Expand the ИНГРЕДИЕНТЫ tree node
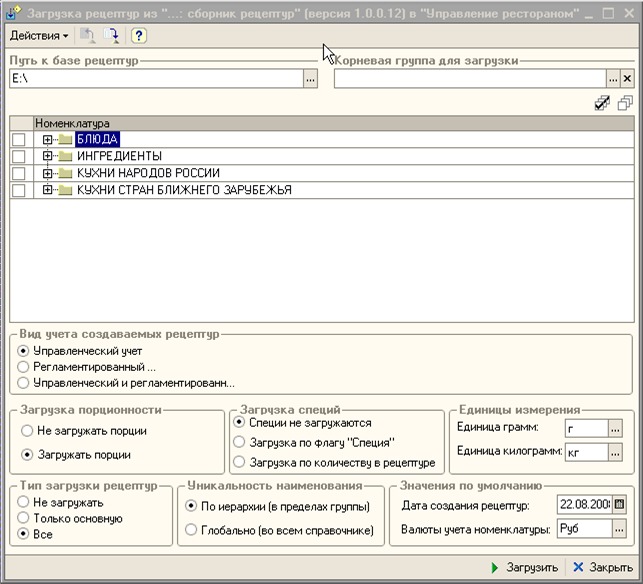Screen dimensions: 643x584 pos(47,156)
